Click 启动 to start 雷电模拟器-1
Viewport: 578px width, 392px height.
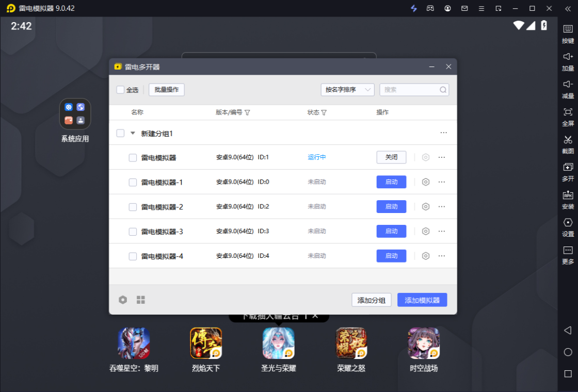click(391, 182)
